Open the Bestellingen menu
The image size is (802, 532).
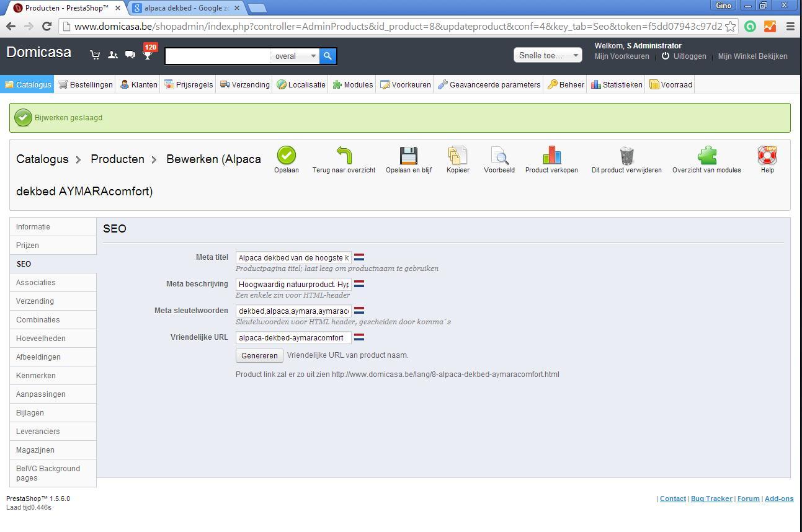click(86, 84)
